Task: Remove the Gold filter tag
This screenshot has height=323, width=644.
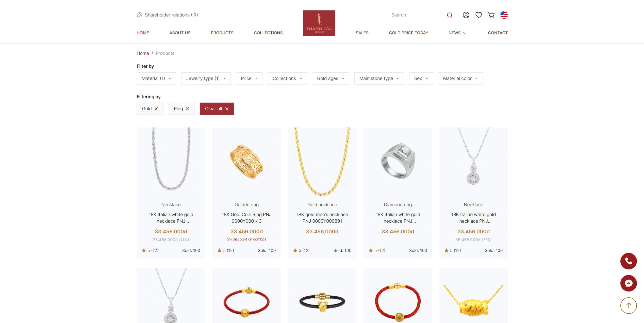Action: (x=156, y=109)
